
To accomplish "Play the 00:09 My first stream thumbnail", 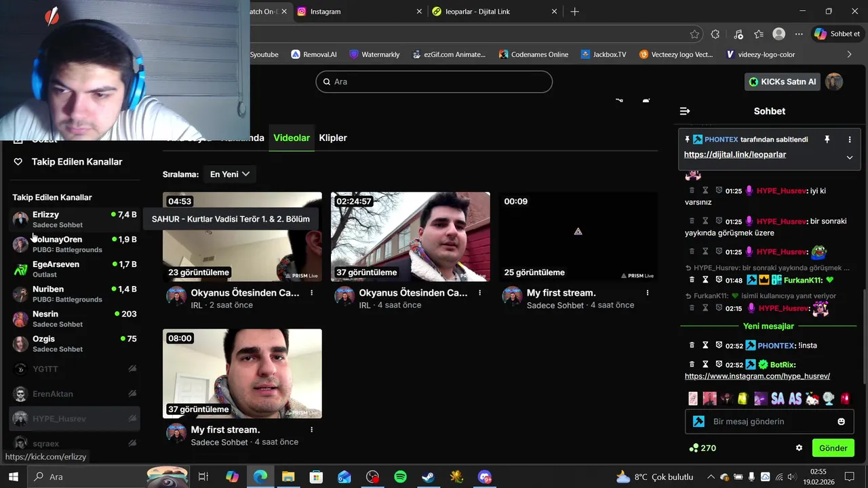I will pos(578,237).
